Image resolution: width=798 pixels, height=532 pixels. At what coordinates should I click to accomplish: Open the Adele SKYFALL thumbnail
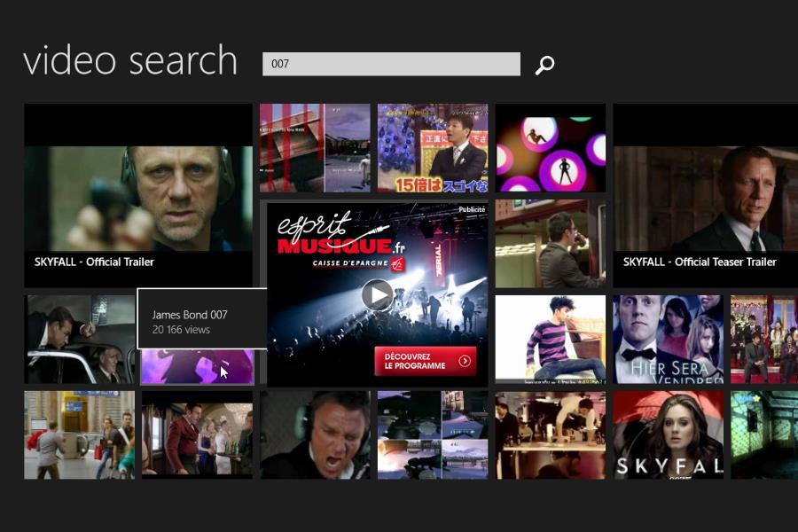(x=669, y=434)
